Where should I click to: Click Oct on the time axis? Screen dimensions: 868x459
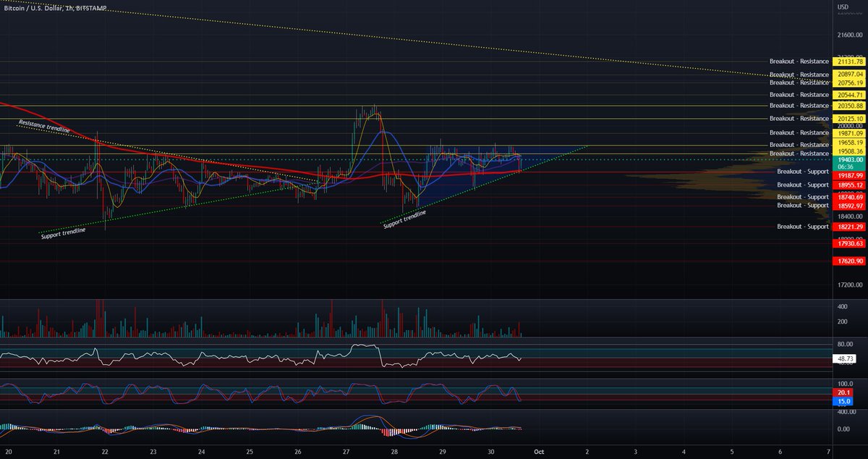point(539,452)
